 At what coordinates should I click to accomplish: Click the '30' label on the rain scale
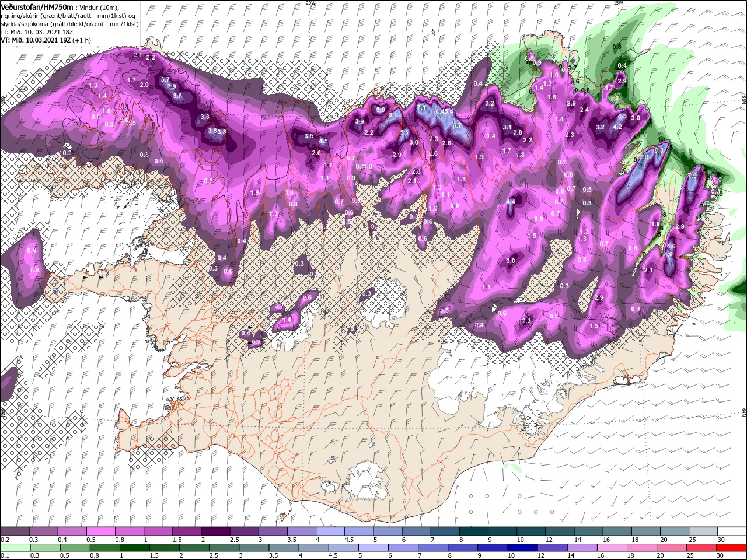click(720, 555)
